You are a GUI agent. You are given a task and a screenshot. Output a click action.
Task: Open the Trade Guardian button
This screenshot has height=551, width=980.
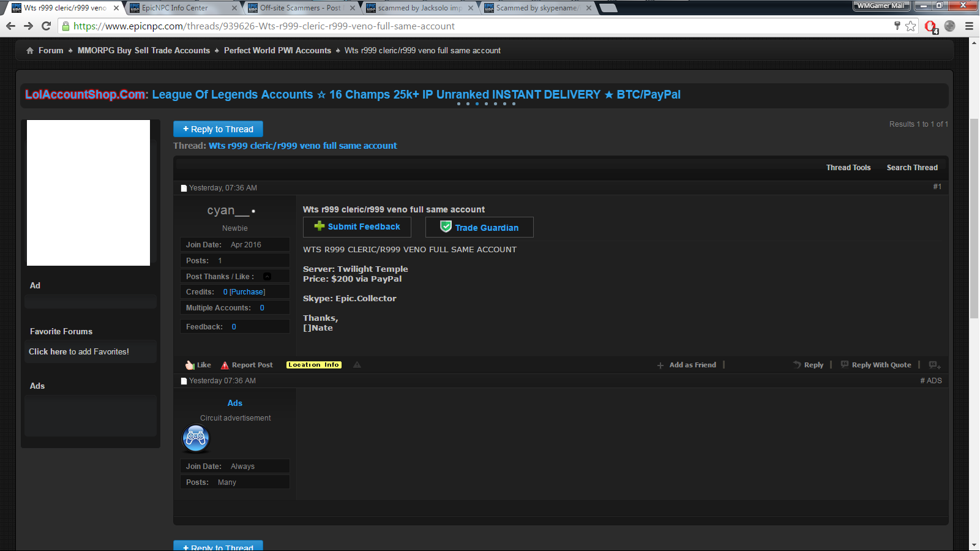pos(479,227)
